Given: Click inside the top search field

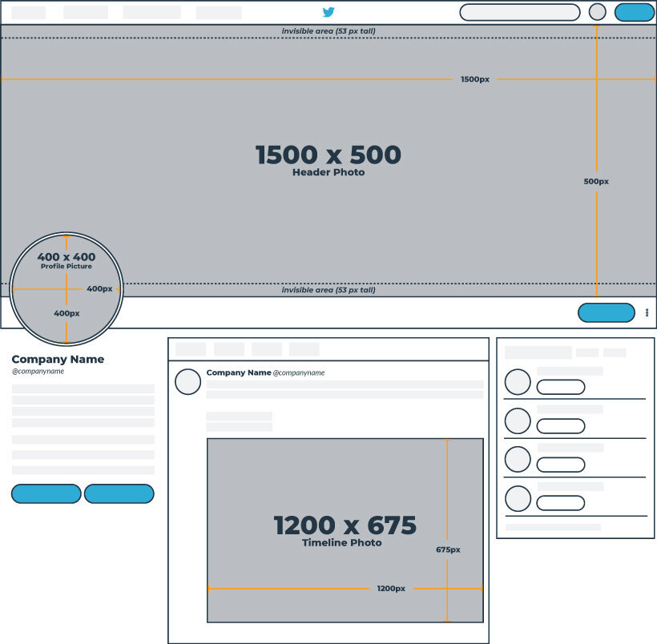Looking at the screenshot, I should 519,12.
